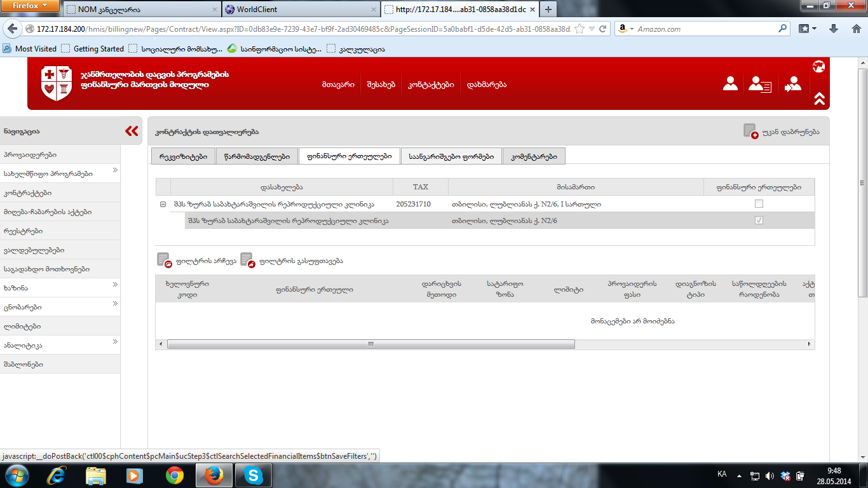Check the ფინანსური ერთეულები box in first row
The image size is (868, 488).
point(759,204)
